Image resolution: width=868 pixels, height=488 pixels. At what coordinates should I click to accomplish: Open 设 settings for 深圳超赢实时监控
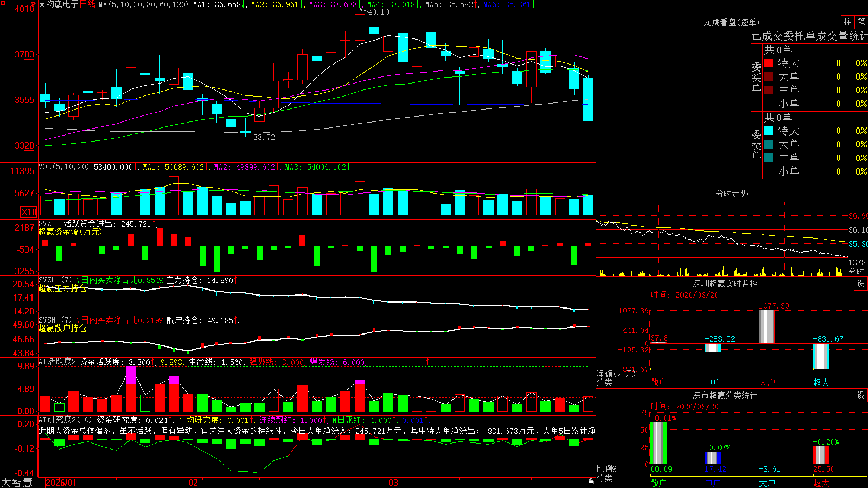[861, 284]
